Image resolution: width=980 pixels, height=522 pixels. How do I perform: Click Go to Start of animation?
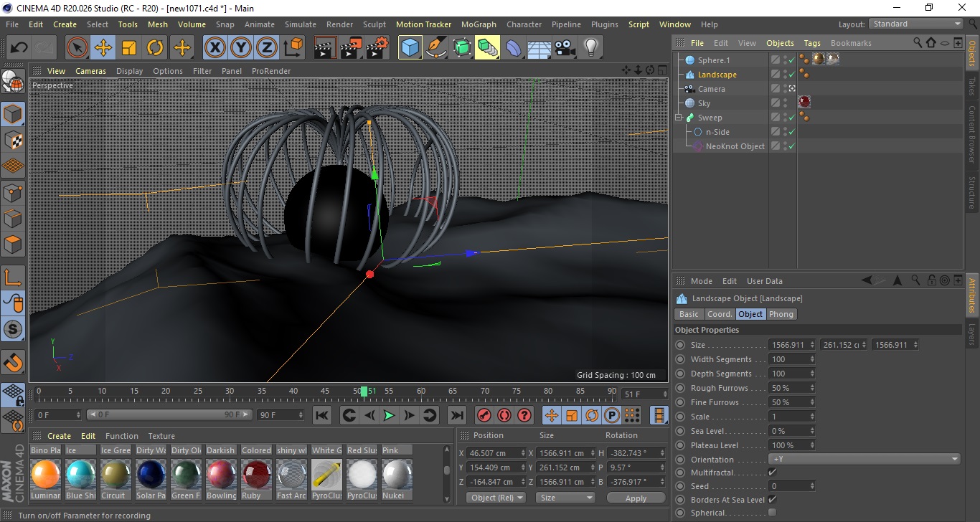coord(322,415)
